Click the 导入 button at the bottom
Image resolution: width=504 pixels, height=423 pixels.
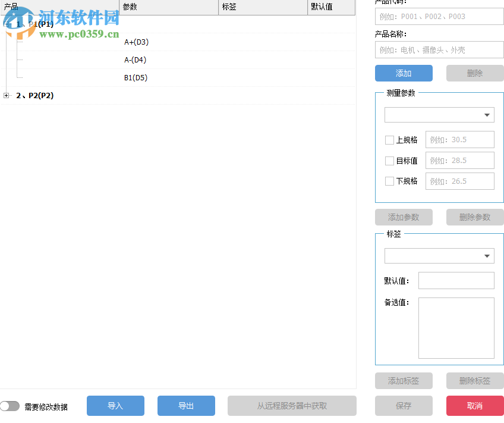115,405
